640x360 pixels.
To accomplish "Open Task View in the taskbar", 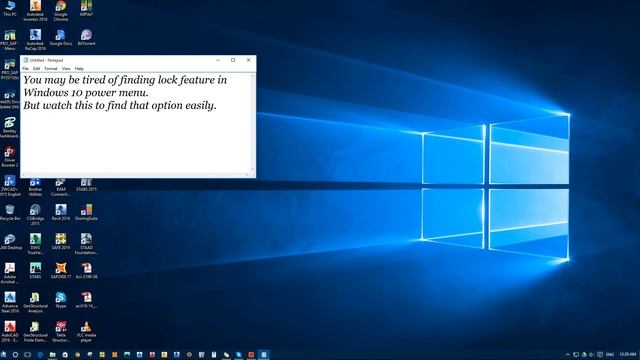I will tap(27, 355).
